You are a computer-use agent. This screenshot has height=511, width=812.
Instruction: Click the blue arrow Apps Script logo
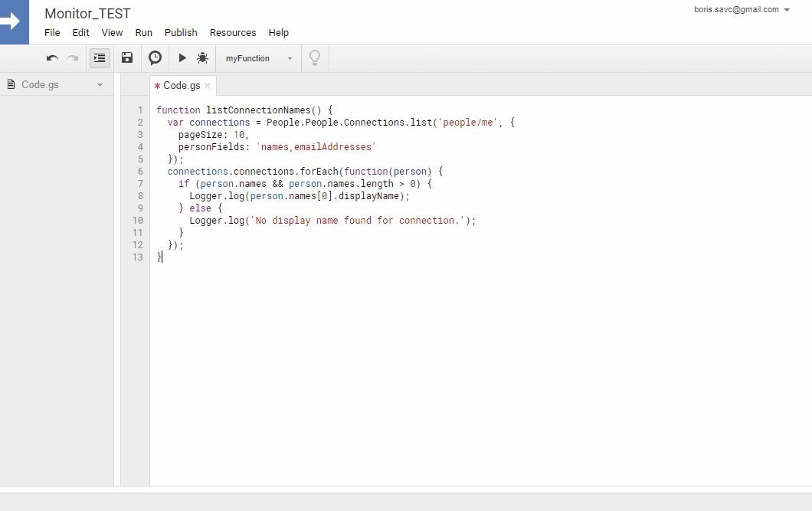click(x=15, y=21)
